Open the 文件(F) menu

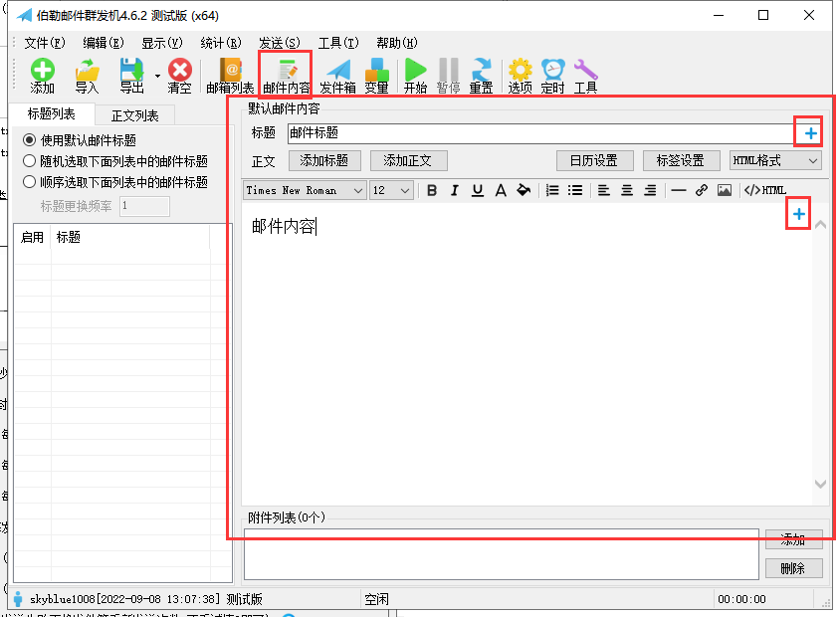45,43
